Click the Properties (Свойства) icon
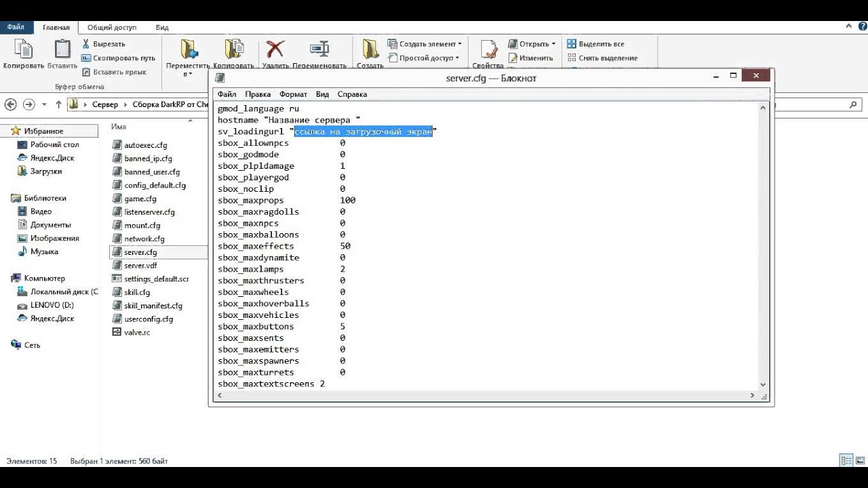This screenshot has width=868, height=488. (x=488, y=49)
